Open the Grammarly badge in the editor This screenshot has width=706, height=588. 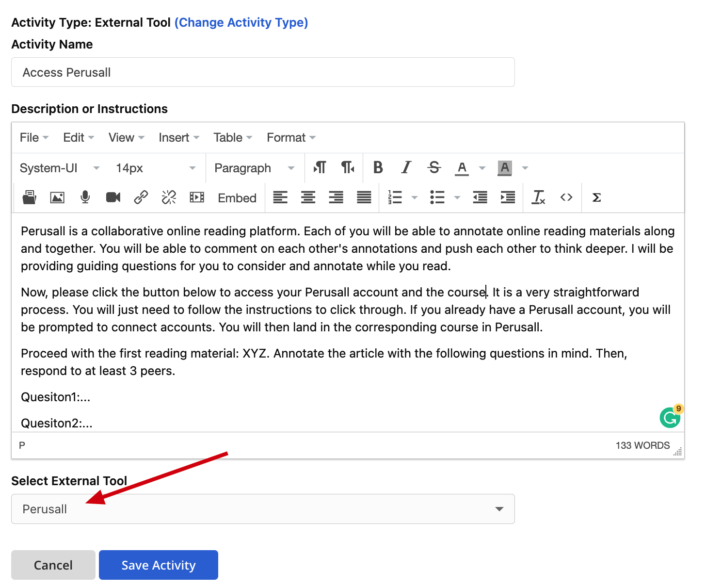(671, 417)
